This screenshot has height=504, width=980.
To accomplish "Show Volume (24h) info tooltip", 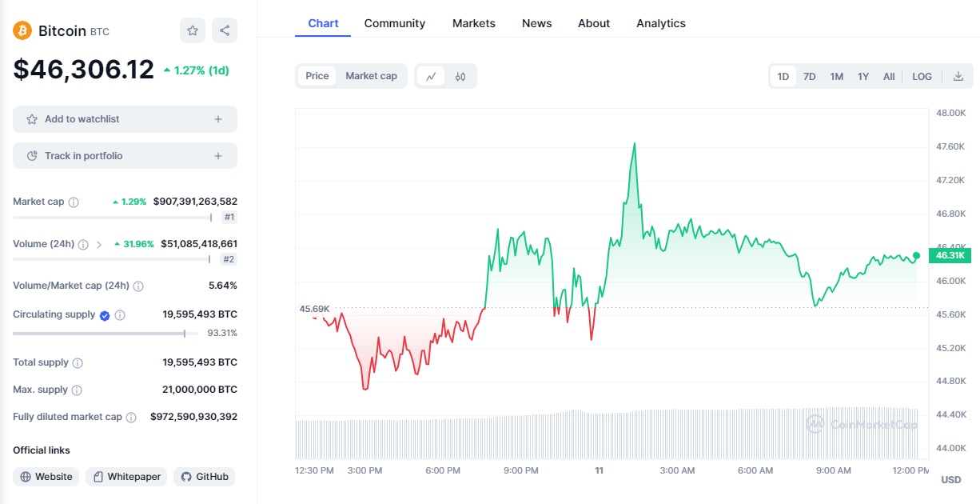I will click(x=83, y=244).
